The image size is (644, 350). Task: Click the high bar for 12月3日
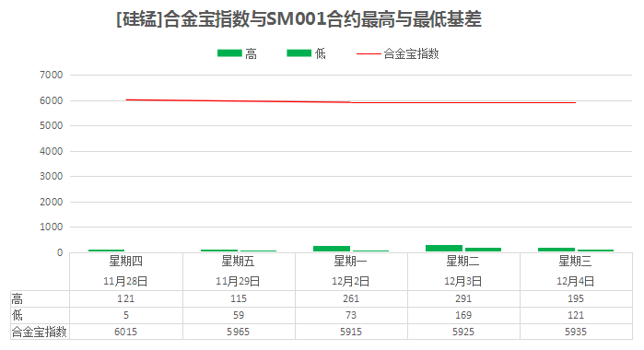[x=444, y=248]
